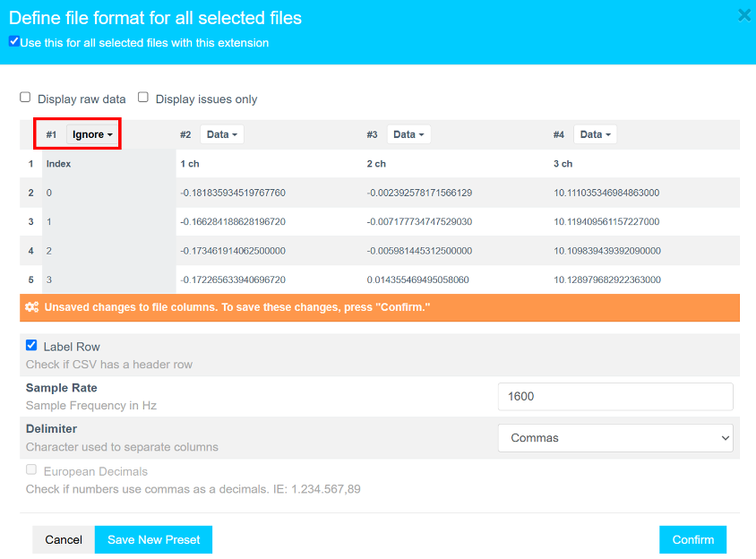Select the '1 ch' header cell
This screenshot has width=756, height=559.
(190, 164)
